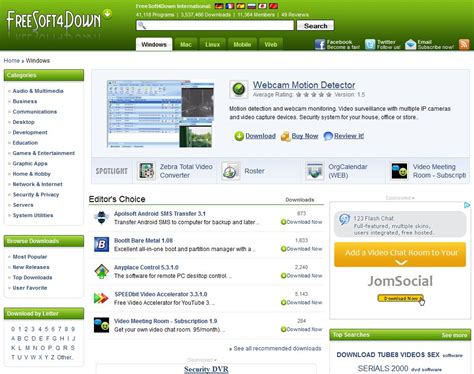Click the Facebook icon in header

[x=320, y=45]
